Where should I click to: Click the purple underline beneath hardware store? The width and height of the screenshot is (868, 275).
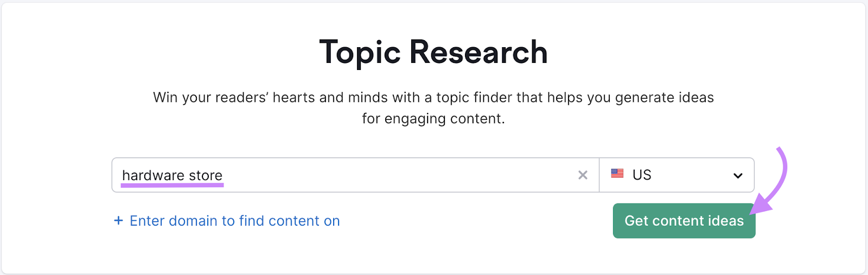coord(172,185)
